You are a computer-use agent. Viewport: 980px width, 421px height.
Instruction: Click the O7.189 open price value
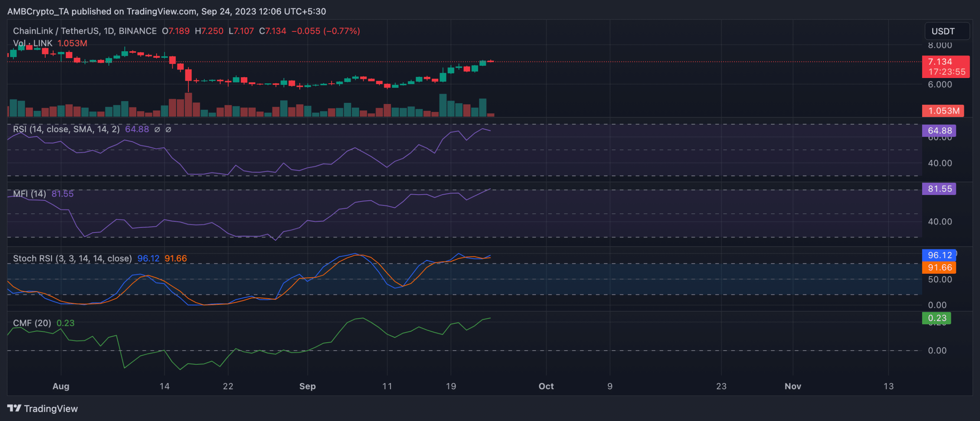coord(176,31)
